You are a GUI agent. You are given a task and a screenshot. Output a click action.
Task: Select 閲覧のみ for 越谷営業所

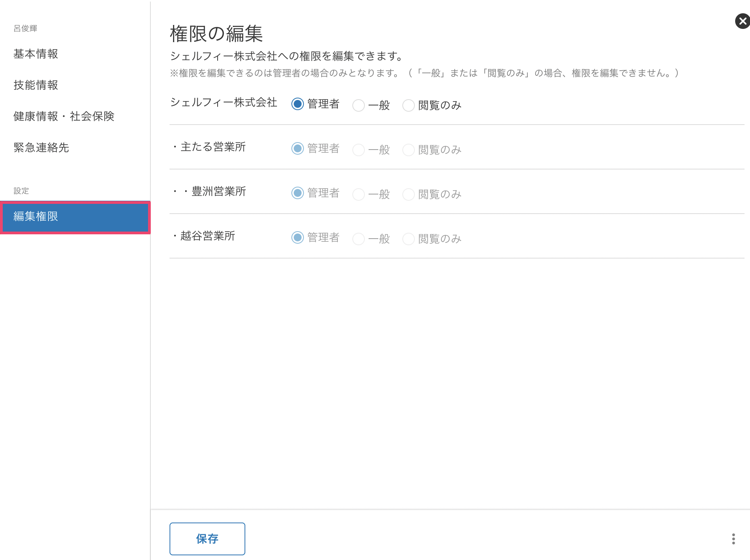409,239
